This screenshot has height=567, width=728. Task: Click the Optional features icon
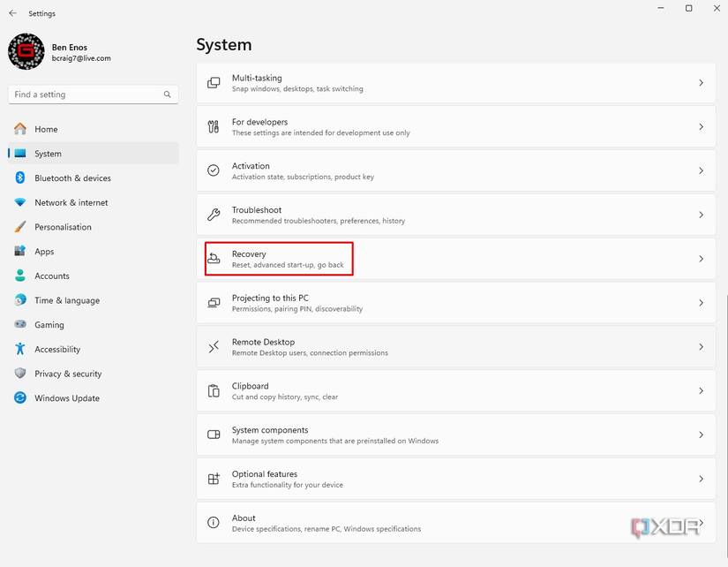(x=214, y=479)
